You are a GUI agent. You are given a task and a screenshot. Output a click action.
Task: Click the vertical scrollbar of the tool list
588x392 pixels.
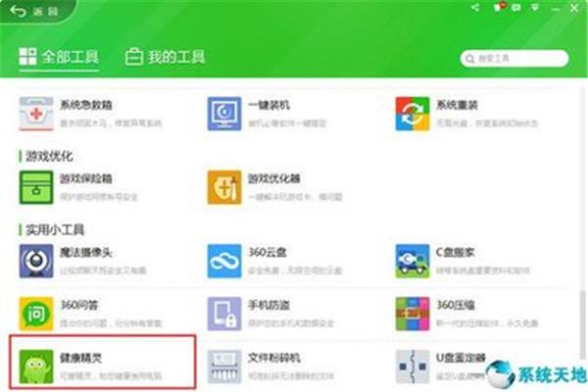pos(583,324)
